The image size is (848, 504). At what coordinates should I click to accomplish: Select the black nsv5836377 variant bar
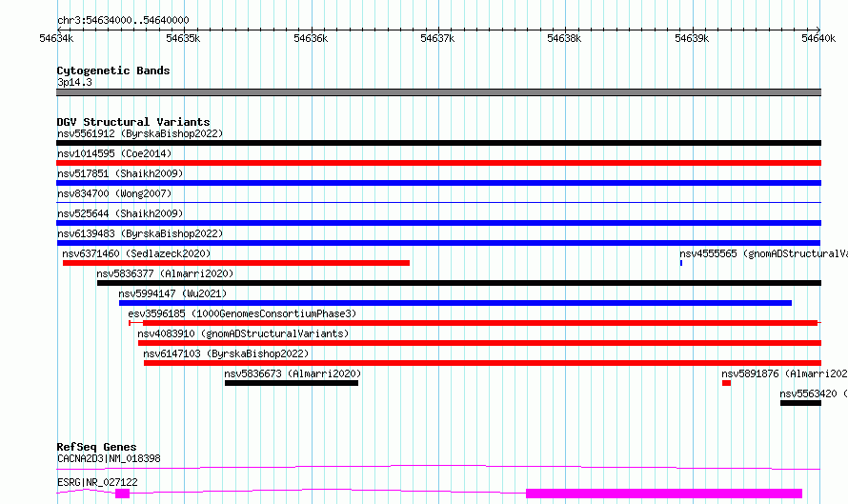(x=459, y=283)
